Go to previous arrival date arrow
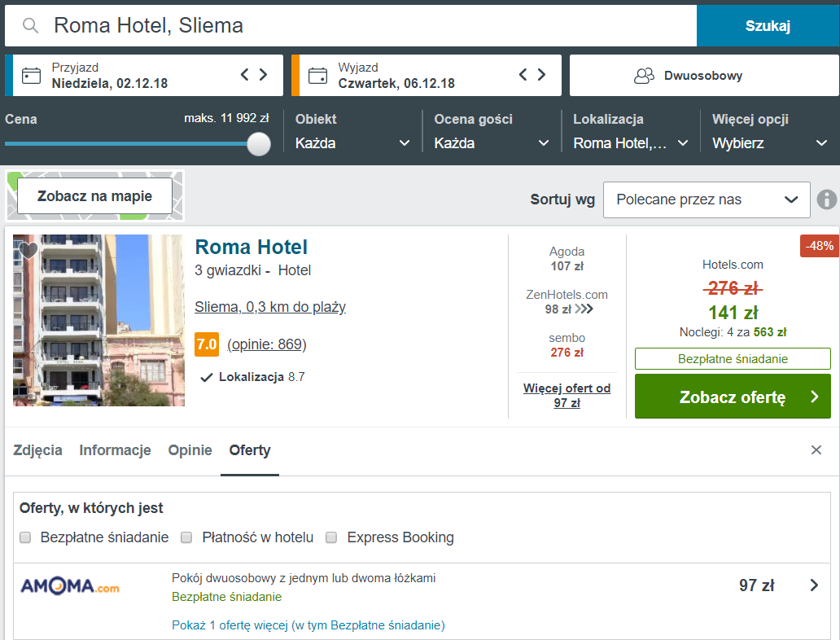This screenshot has width=840, height=640. 244,75
